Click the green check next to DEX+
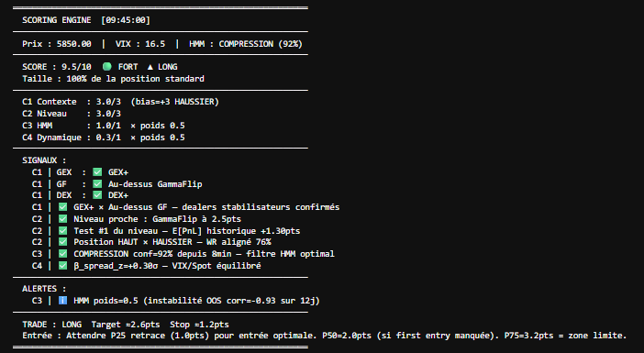644x353 pixels. pos(97,195)
